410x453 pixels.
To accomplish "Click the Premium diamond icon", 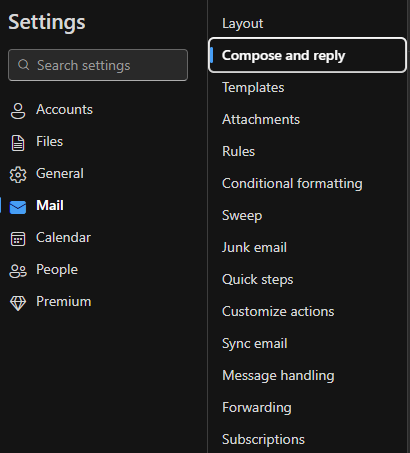I will point(18,303).
